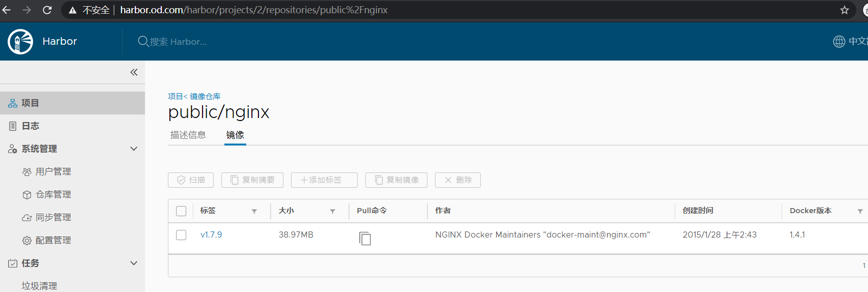Click the not-secure warning triangle icon
The height and width of the screenshot is (292, 868).
(x=73, y=10)
